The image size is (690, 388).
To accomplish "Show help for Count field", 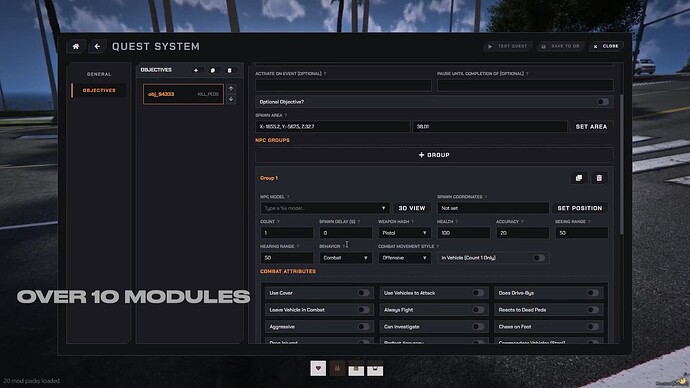I will pos(279,222).
